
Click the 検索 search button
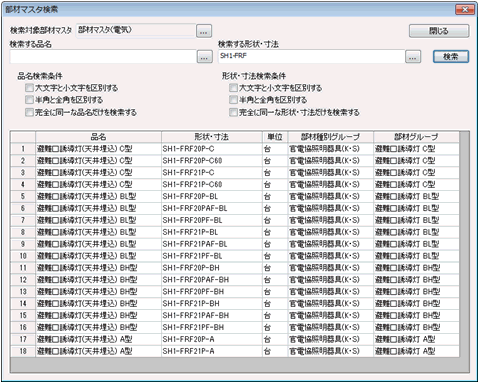pyautogui.click(x=451, y=57)
